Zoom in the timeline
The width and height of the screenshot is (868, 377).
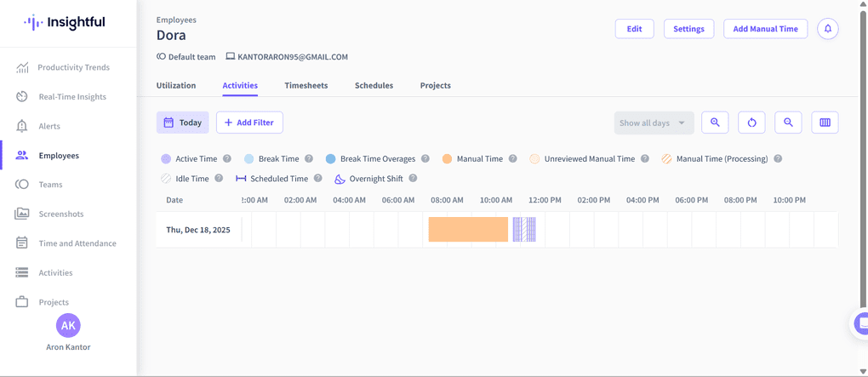coord(715,123)
